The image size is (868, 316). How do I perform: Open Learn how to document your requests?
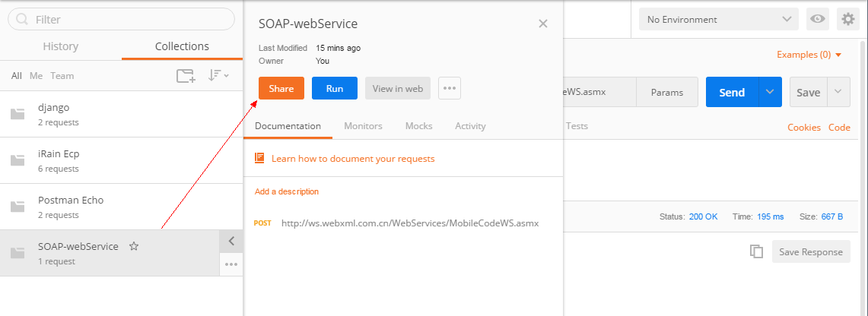tap(353, 159)
